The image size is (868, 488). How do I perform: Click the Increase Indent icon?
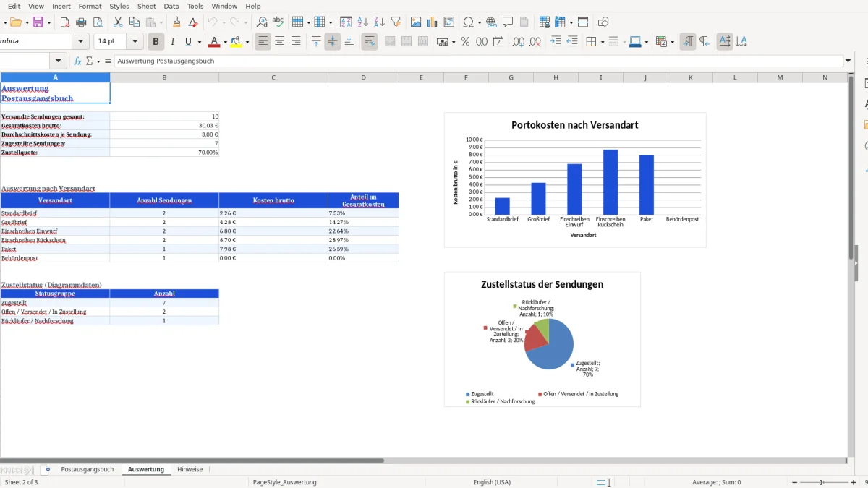[x=556, y=42]
